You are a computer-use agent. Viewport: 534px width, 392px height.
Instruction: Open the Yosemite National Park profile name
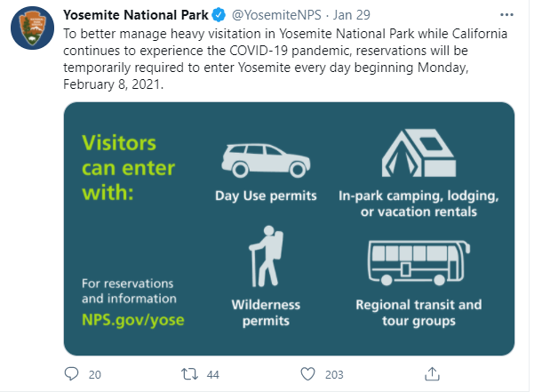136,15
